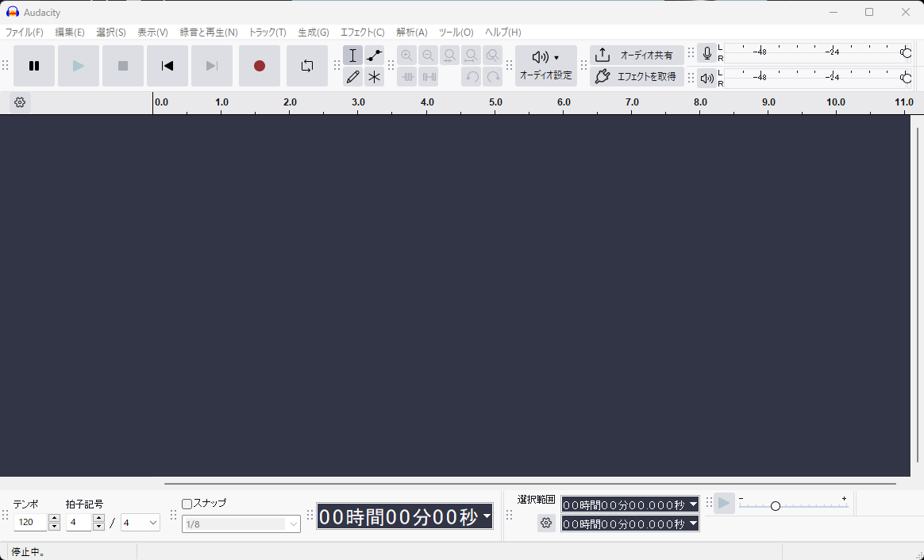Click the speaker playback meter icon
This screenshot has width=924, height=560.
click(x=707, y=78)
